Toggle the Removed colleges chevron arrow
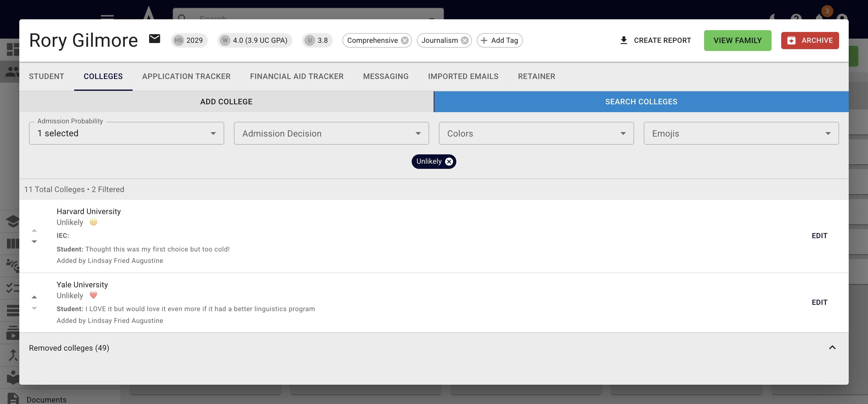Viewport: 868px width, 404px height. point(832,348)
